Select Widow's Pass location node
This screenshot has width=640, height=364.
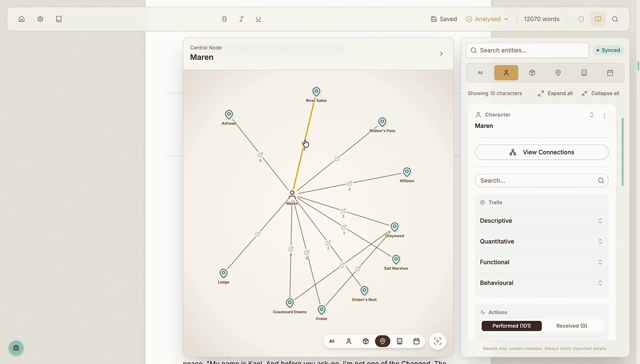[382, 122]
